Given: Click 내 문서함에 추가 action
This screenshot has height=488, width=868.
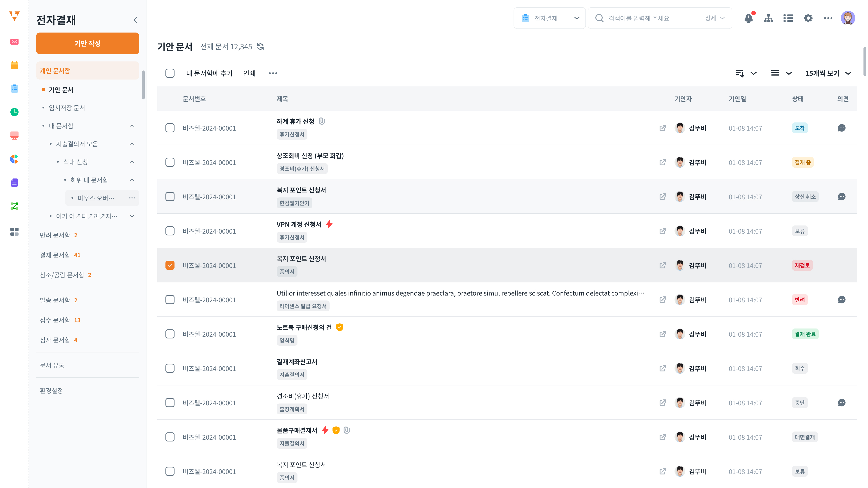Looking at the screenshot, I should point(210,73).
